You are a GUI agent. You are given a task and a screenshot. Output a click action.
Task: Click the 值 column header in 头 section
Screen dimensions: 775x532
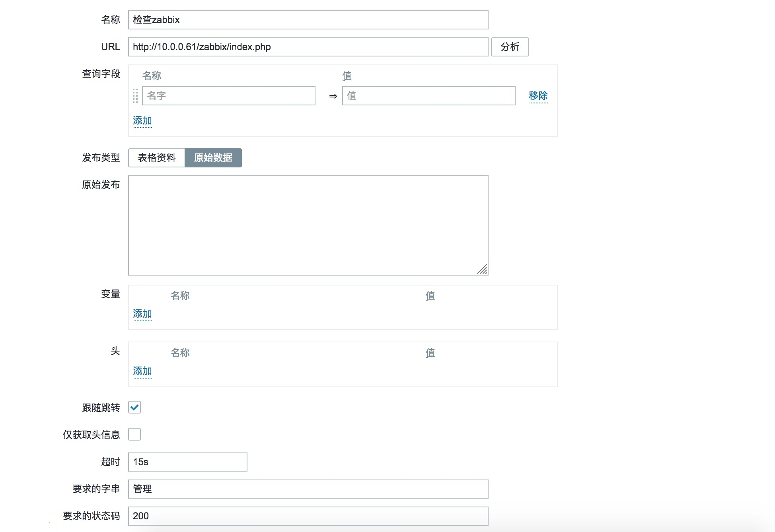click(x=430, y=353)
